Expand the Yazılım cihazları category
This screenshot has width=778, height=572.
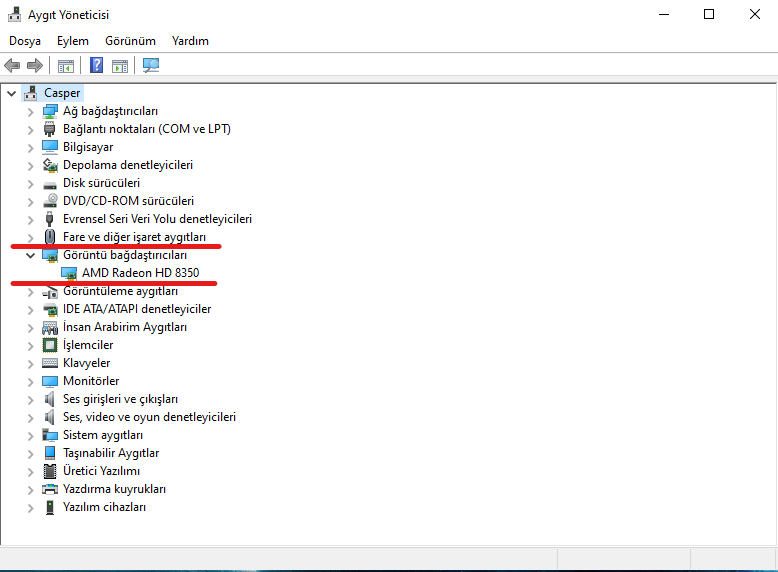(x=30, y=508)
